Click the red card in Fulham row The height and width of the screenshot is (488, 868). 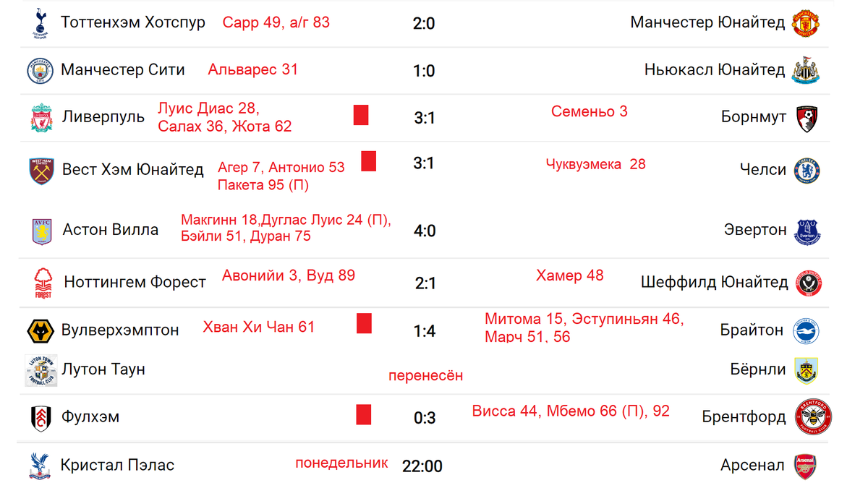tap(364, 415)
